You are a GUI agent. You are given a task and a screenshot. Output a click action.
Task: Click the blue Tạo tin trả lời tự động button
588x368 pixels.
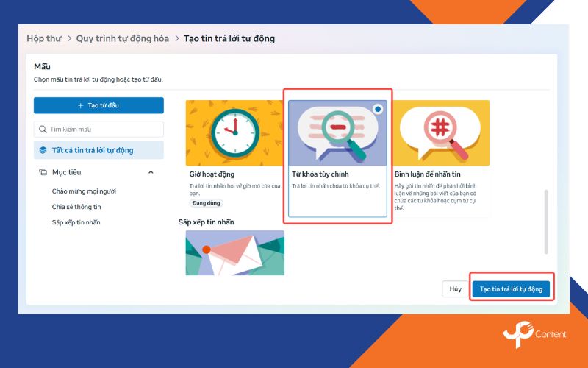tap(511, 289)
